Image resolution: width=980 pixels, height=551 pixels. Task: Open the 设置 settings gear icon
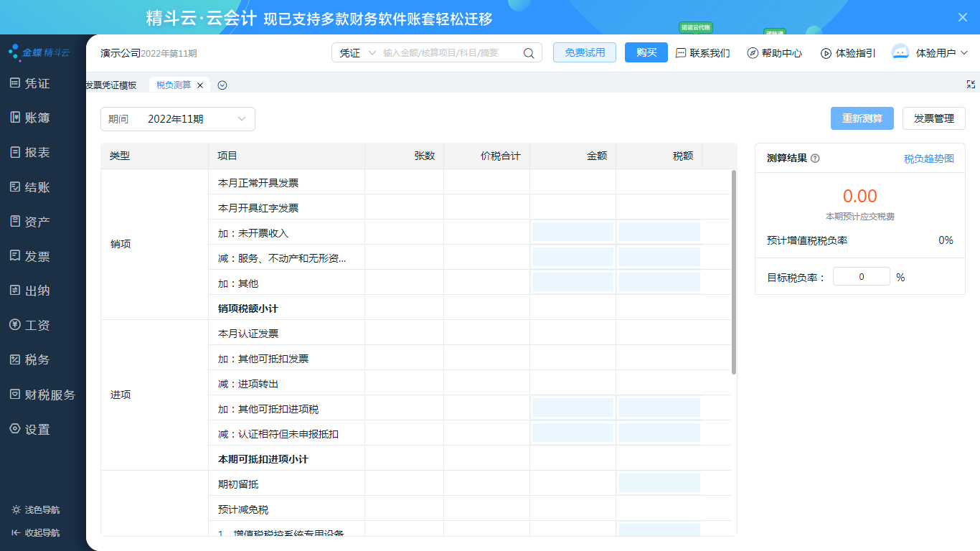tap(15, 429)
